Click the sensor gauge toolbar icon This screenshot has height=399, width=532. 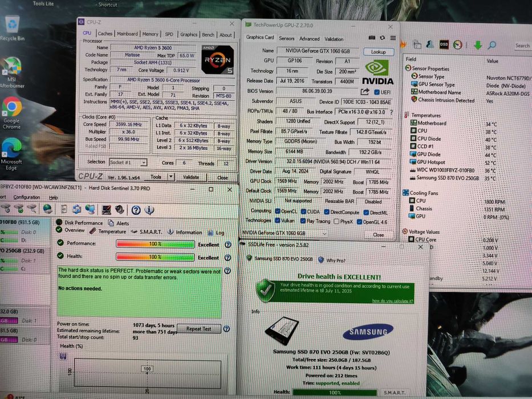[458, 45]
